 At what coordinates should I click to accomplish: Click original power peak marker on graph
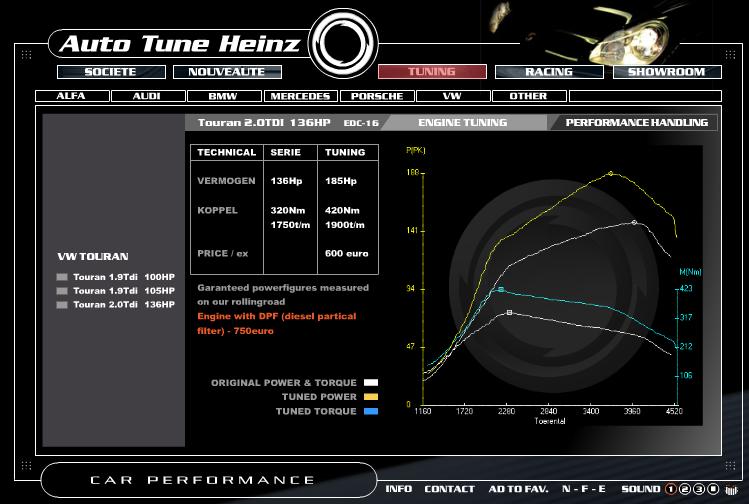pyautogui.click(x=634, y=223)
